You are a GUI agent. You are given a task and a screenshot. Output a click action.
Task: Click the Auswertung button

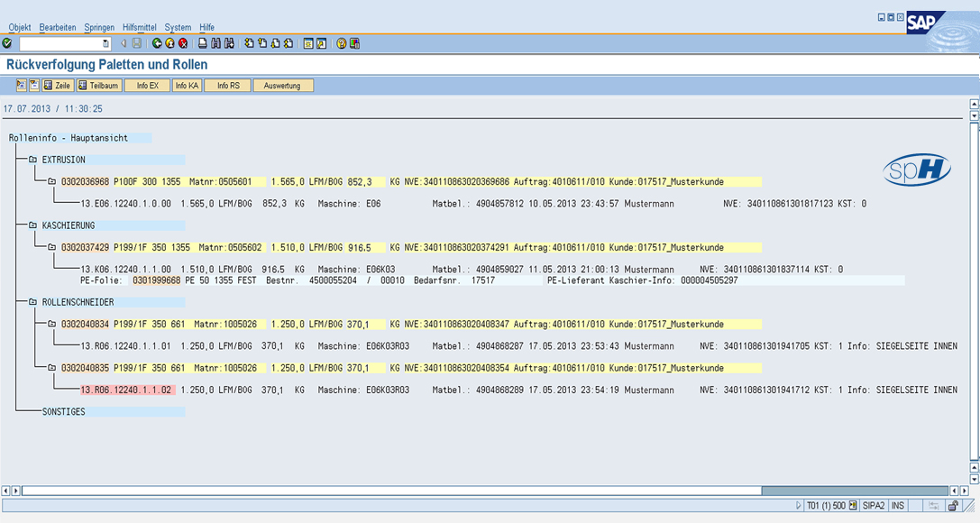(x=282, y=86)
